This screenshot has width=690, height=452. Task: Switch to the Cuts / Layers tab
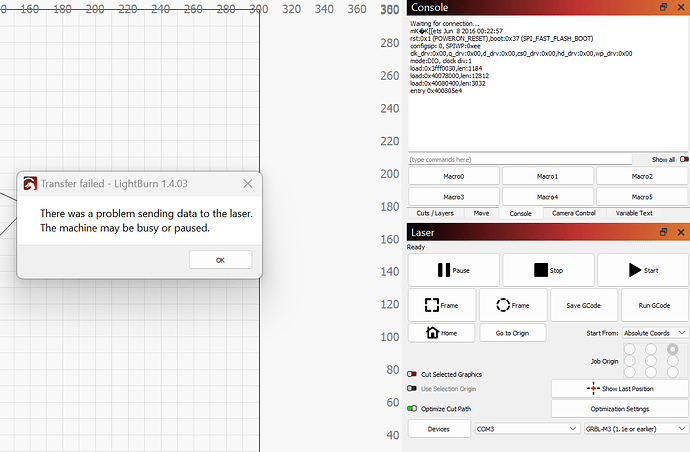pos(437,213)
